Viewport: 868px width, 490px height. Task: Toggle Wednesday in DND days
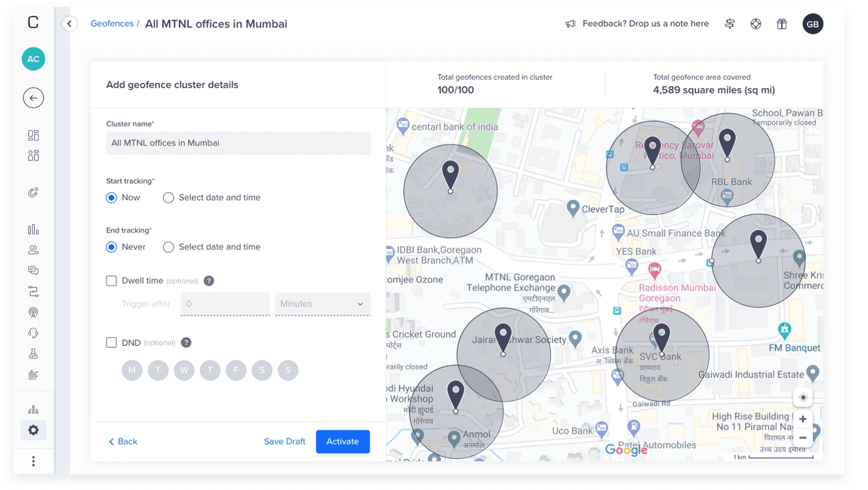[184, 370]
